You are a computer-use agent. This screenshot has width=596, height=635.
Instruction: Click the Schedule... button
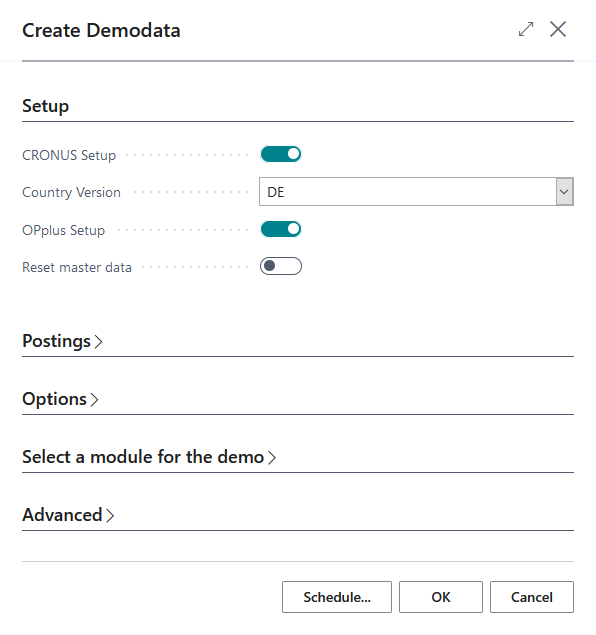coord(337,597)
